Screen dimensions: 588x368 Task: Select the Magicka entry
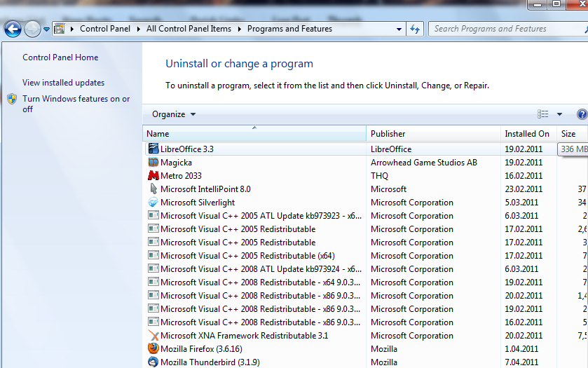176,163
